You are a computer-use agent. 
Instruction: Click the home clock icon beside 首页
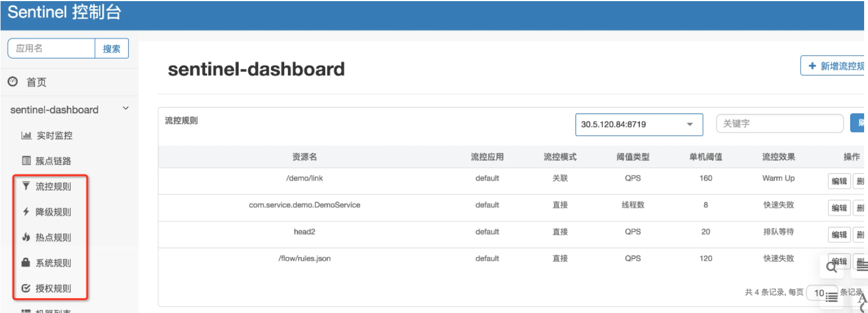[13, 82]
